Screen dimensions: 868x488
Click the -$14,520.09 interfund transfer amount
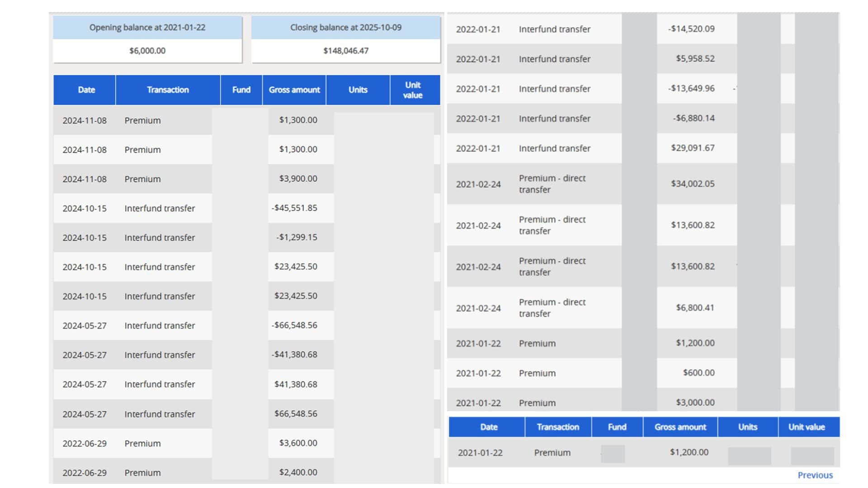(691, 29)
